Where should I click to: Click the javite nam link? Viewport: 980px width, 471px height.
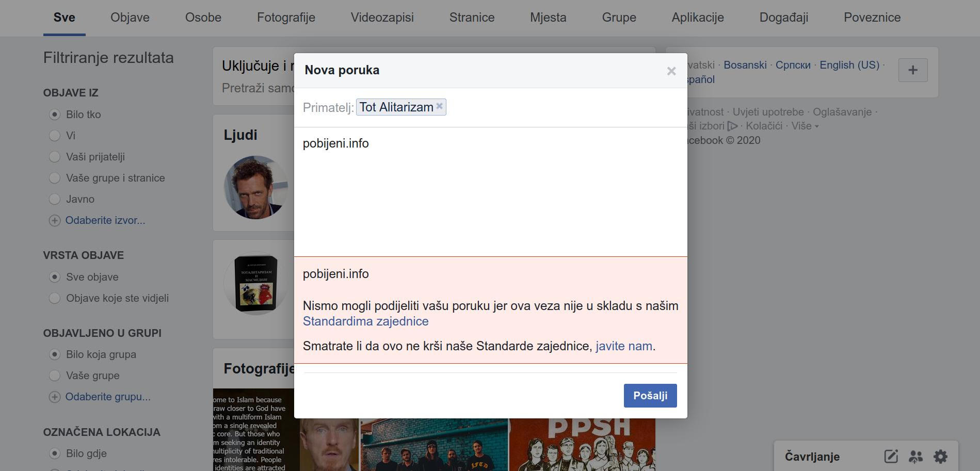623,346
